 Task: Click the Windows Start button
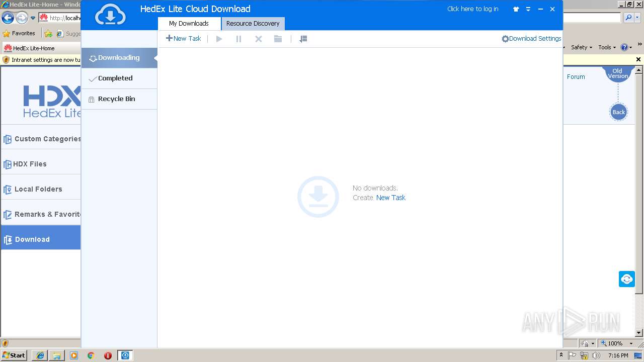[14, 355]
